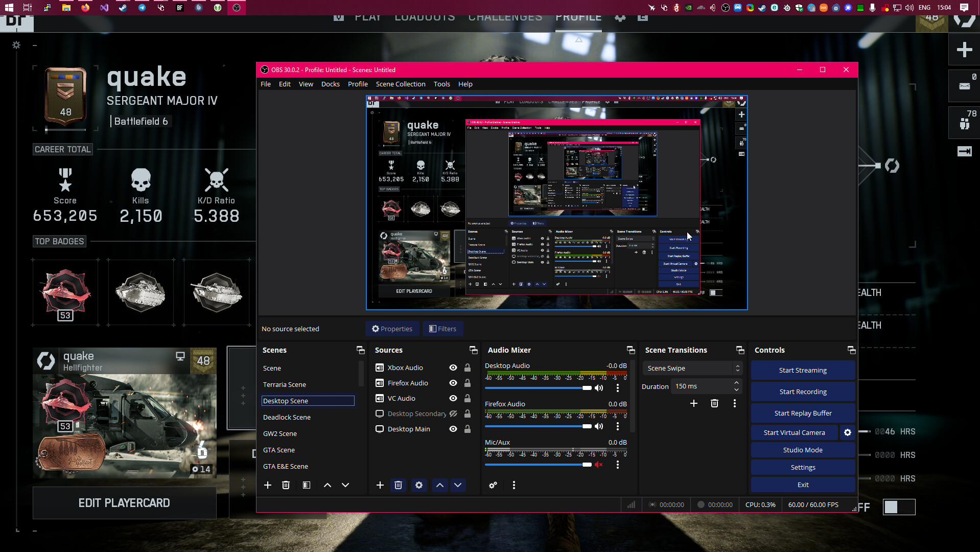
Task: Undock the Scenes panel
Action: tap(360, 350)
